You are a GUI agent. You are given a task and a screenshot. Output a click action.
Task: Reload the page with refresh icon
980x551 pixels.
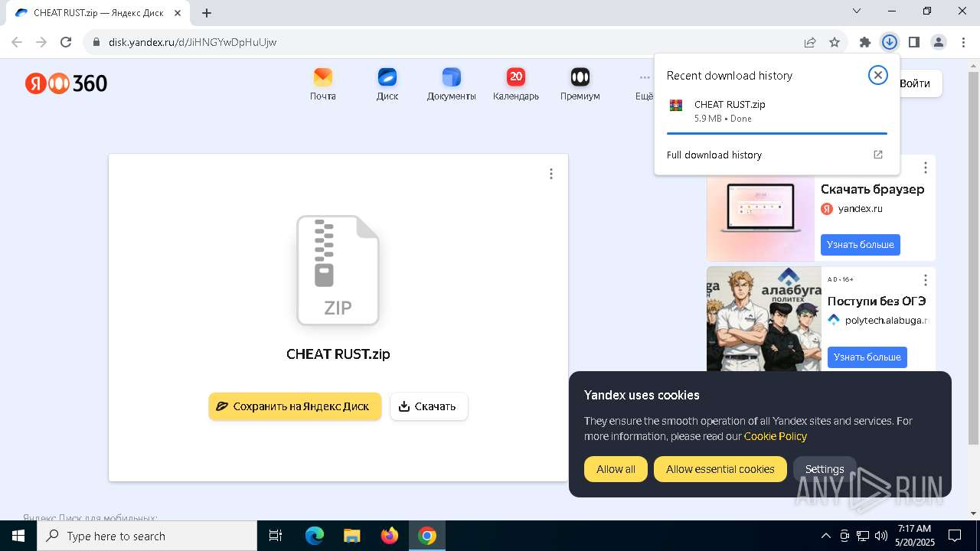(x=66, y=42)
